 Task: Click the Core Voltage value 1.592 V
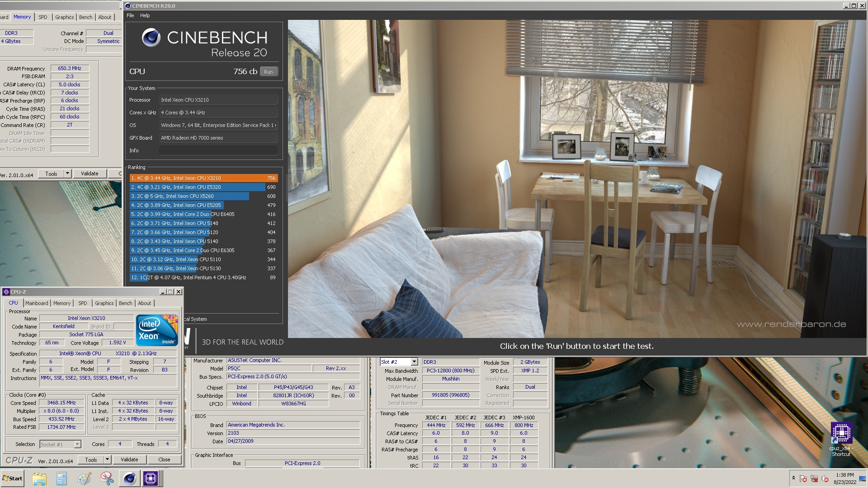pyautogui.click(x=118, y=343)
